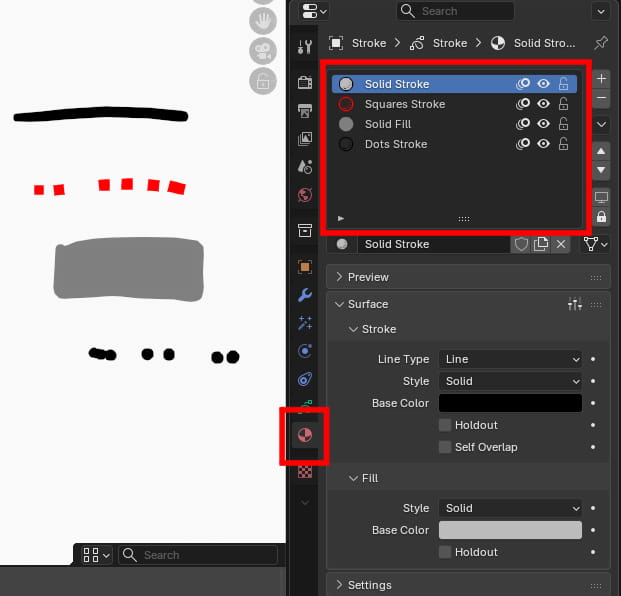Open the World properties tab
Image resolution: width=621 pixels, height=596 pixels.
[x=306, y=195]
